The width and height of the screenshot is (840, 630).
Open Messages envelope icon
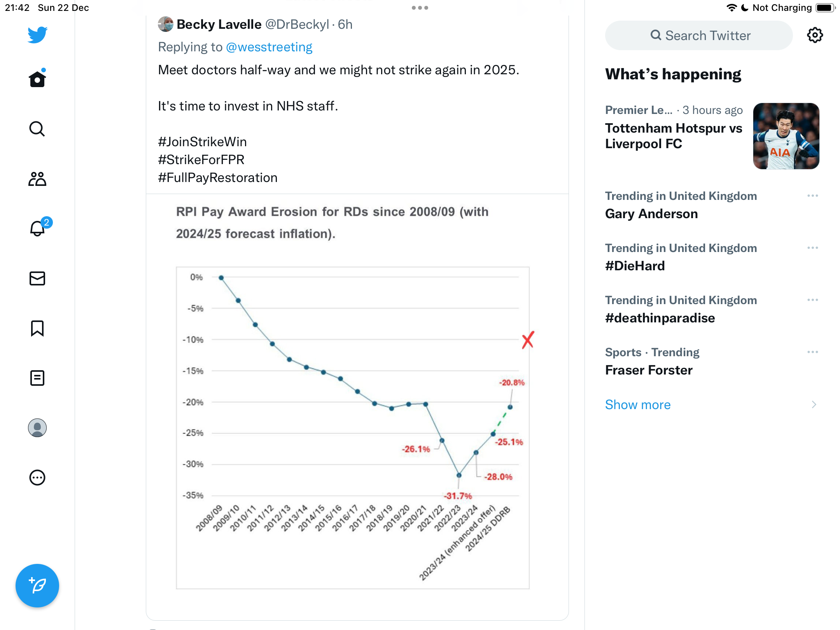tap(37, 278)
